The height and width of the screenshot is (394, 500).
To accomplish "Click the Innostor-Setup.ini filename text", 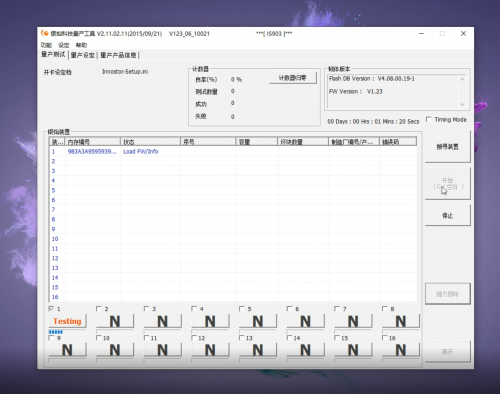I will pyautogui.click(x=125, y=72).
